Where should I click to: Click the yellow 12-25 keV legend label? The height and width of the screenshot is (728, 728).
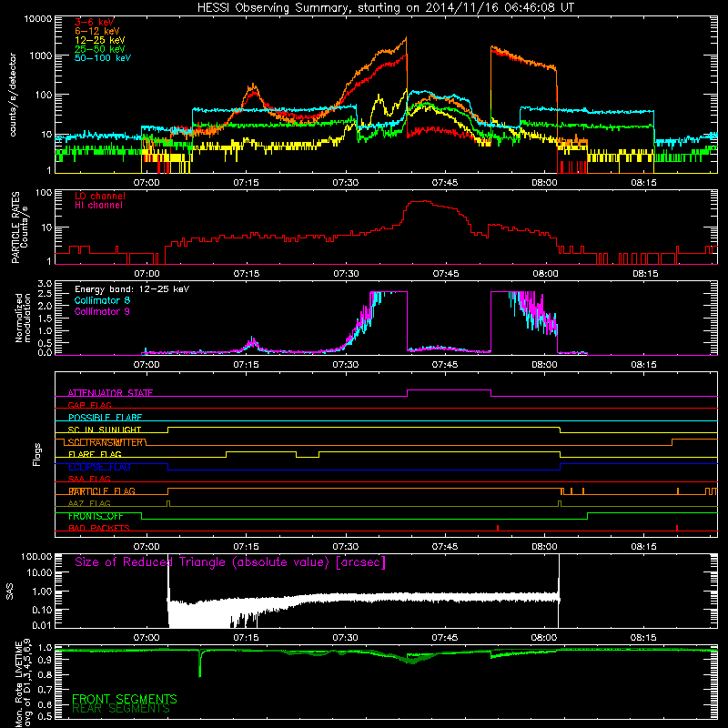[100, 40]
